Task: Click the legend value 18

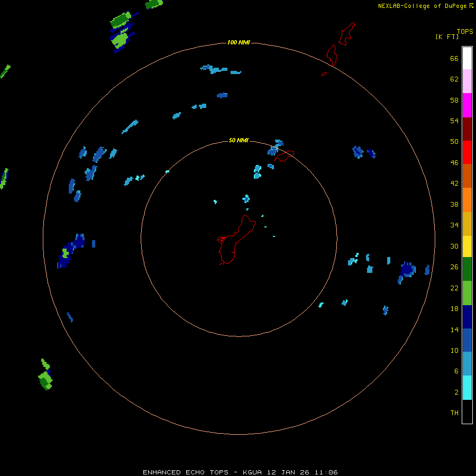Action: point(454,309)
